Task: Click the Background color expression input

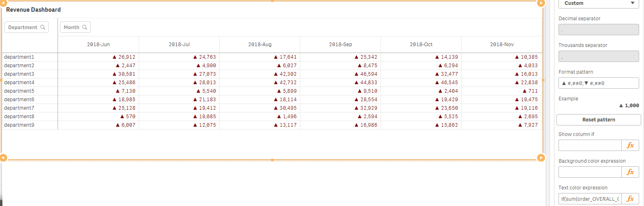Action: click(590, 172)
